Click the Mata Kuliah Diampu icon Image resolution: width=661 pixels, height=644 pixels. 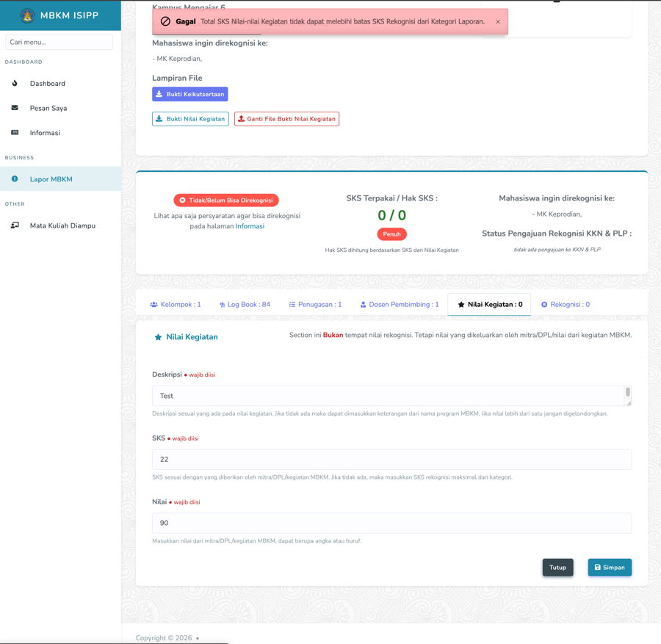click(x=15, y=225)
